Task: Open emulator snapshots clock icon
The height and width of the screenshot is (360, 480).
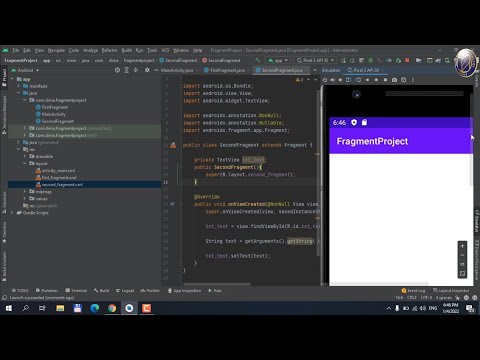Action: pyautogui.click(x=404, y=80)
